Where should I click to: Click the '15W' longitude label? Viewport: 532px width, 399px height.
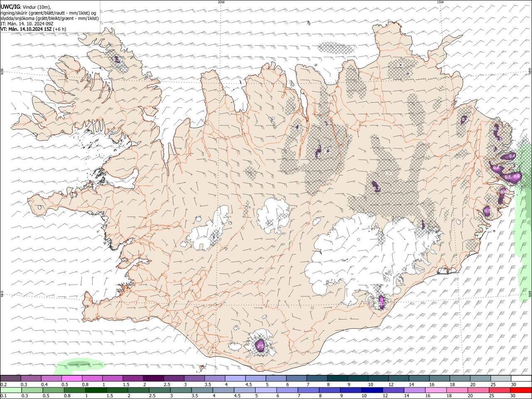[x=440, y=2]
